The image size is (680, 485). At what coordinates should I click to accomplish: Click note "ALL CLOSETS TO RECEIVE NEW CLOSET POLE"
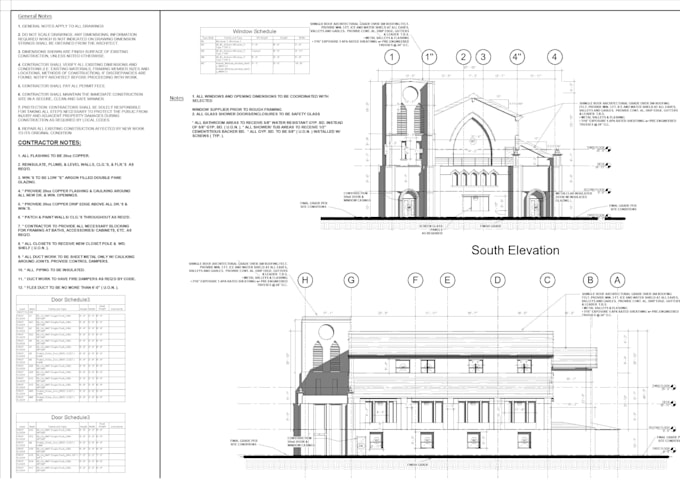pyautogui.click(x=72, y=246)
